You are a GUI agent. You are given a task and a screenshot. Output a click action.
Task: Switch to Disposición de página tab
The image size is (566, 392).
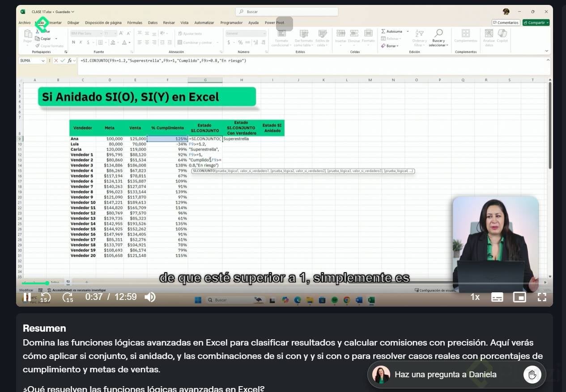point(103,23)
